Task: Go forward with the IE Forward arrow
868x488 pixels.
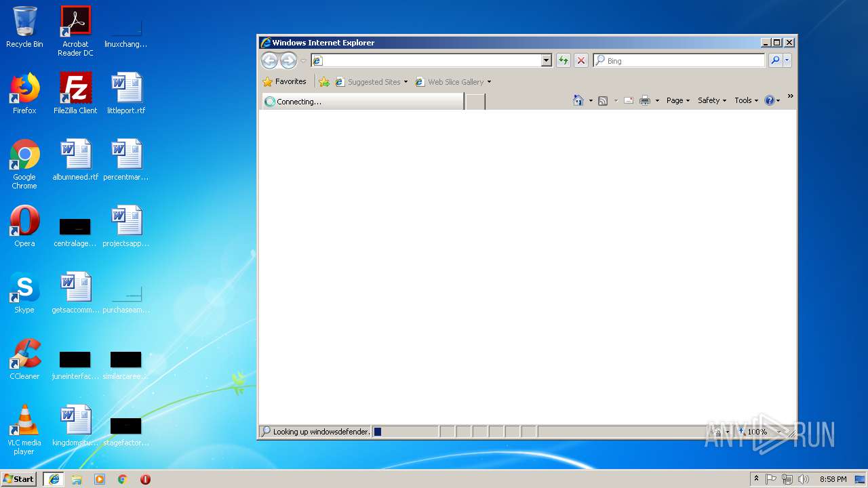Action: (x=288, y=61)
